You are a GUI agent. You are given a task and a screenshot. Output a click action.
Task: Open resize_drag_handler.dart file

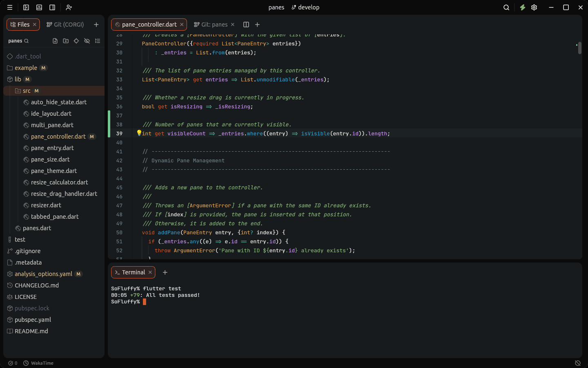[x=54, y=194]
